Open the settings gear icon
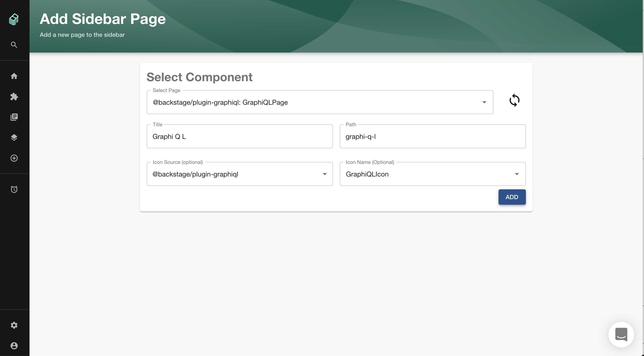Screen dimensions: 644x356 [x=14, y=325]
